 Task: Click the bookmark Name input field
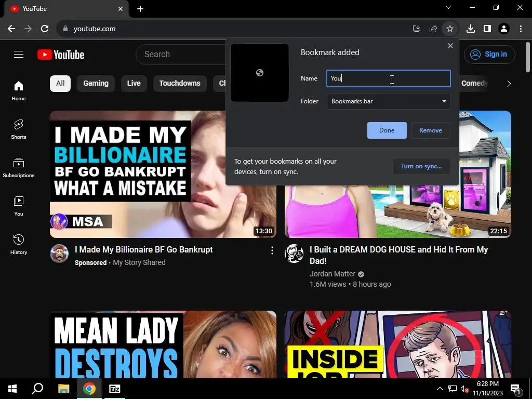pos(389,78)
